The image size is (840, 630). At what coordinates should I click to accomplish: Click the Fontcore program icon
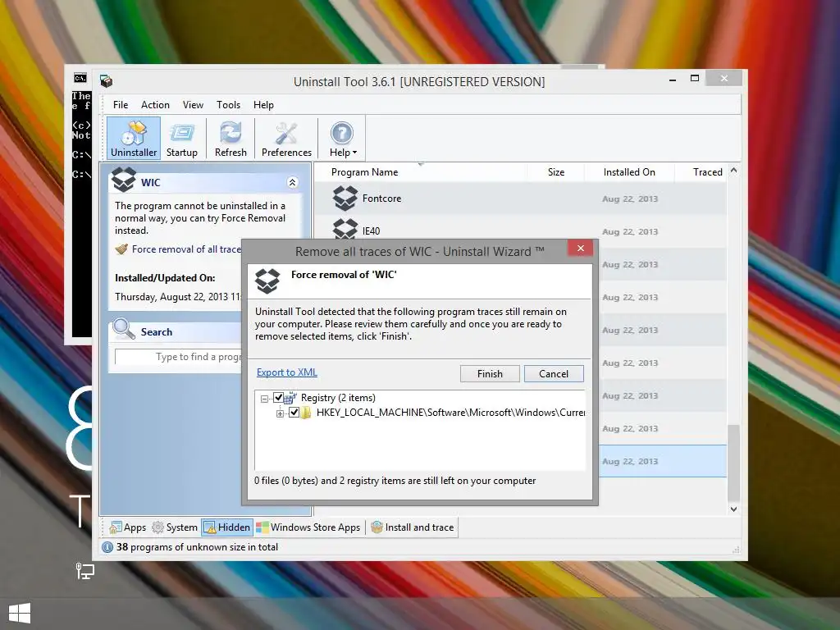(x=345, y=199)
